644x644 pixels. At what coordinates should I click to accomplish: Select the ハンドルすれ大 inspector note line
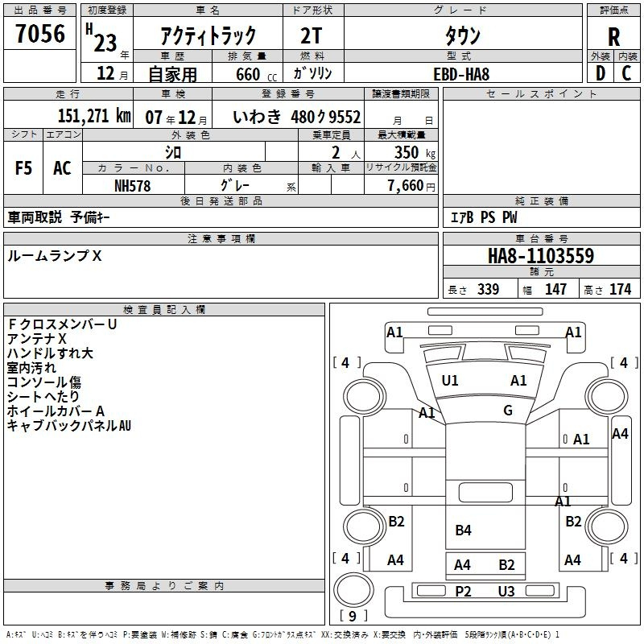(50, 353)
